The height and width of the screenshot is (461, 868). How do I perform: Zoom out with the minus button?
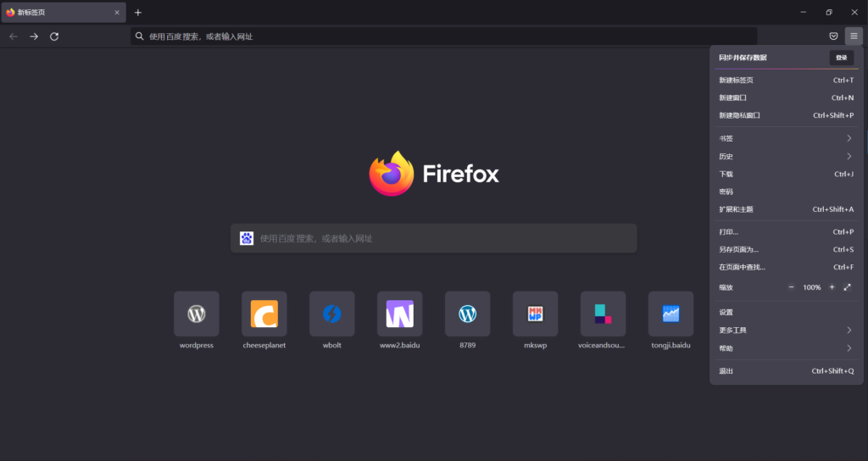791,287
